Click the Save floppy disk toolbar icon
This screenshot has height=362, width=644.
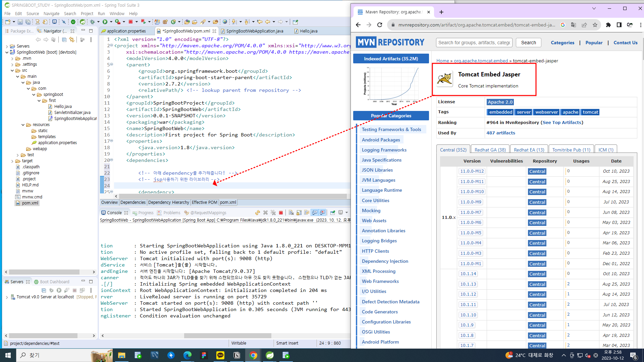pyautogui.click(x=20, y=22)
